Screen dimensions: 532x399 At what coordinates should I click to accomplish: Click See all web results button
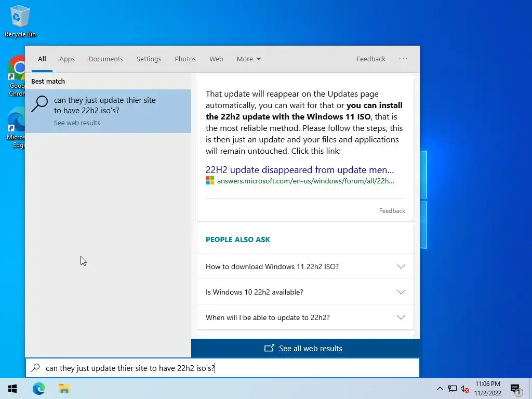click(x=305, y=348)
